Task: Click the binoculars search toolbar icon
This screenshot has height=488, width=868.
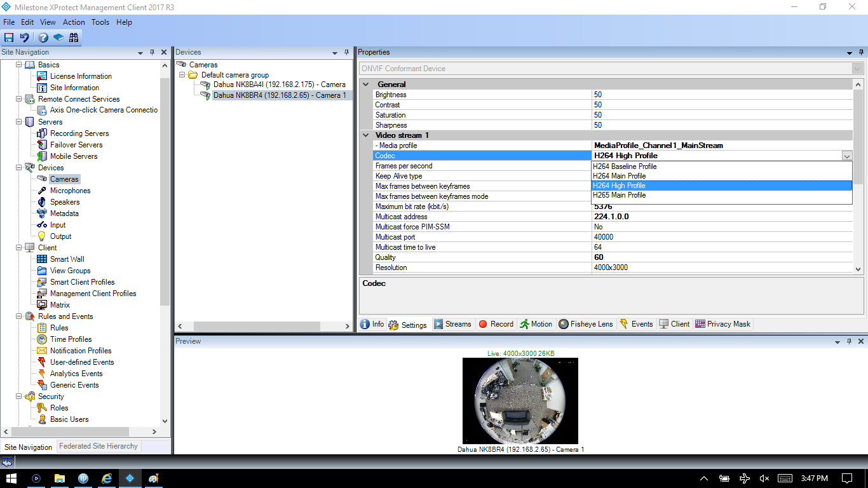Action: tap(74, 37)
